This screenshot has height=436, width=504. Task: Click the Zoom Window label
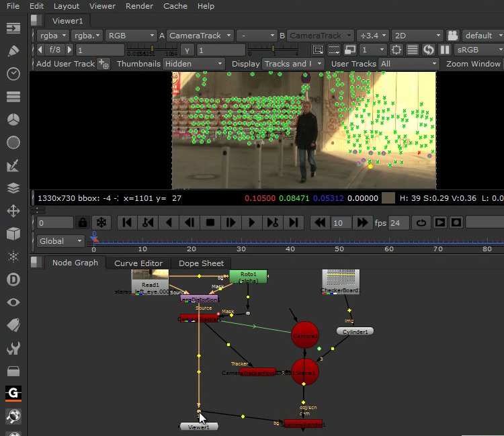(473, 64)
